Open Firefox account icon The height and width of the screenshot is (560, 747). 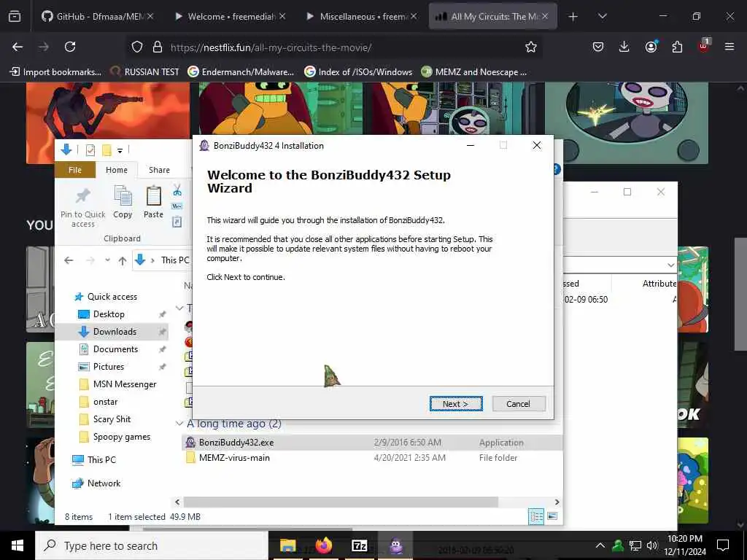pyautogui.click(x=651, y=47)
